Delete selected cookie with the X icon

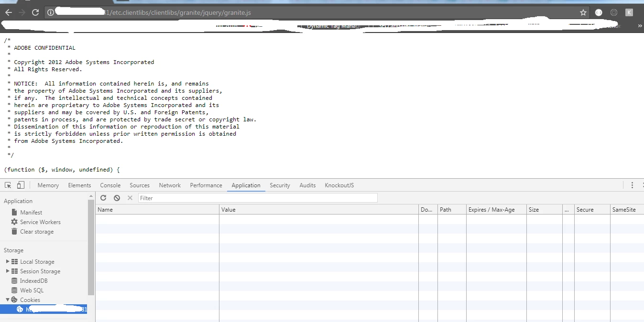point(130,198)
